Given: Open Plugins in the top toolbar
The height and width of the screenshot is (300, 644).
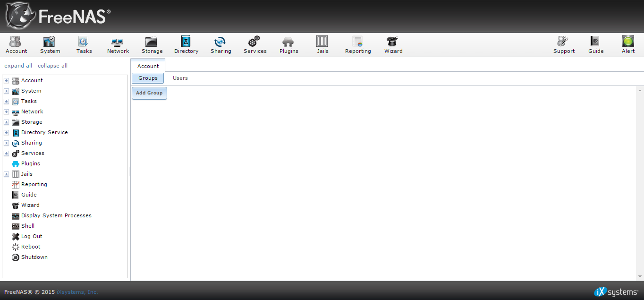Looking at the screenshot, I should coord(289,45).
